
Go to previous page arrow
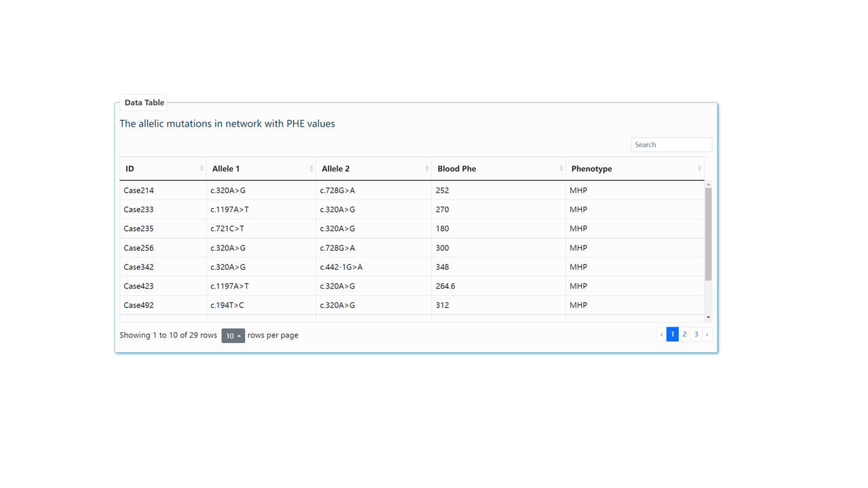pos(662,334)
